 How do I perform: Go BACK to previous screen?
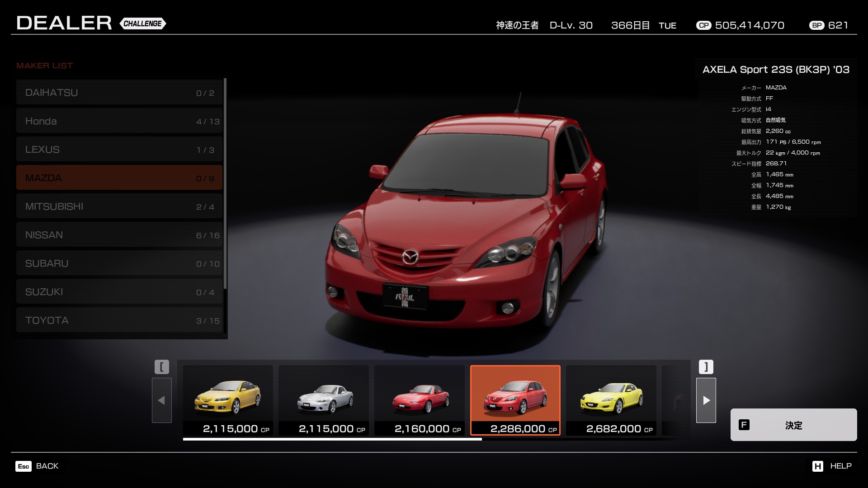(x=47, y=466)
